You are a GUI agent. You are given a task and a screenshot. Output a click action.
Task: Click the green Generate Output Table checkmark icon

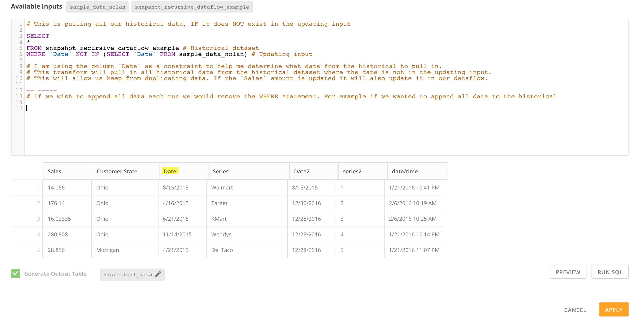pyautogui.click(x=15, y=274)
